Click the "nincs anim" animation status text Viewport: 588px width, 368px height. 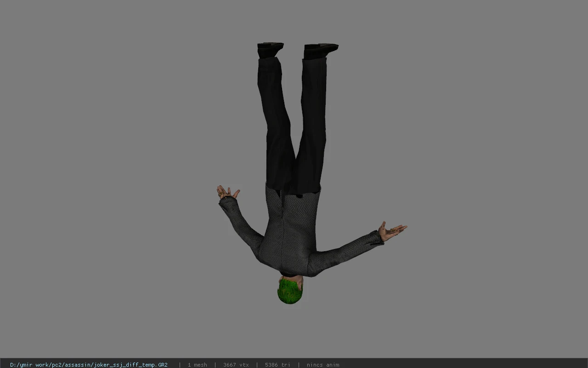click(x=323, y=365)
